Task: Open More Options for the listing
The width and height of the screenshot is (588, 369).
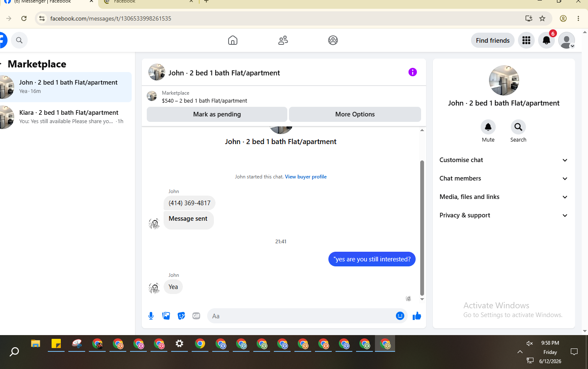Action: coord(355,114)
